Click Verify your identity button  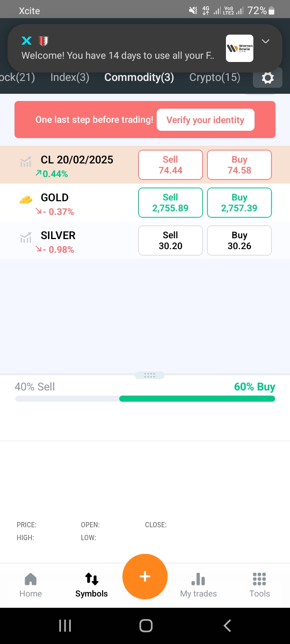pos(205,120)
